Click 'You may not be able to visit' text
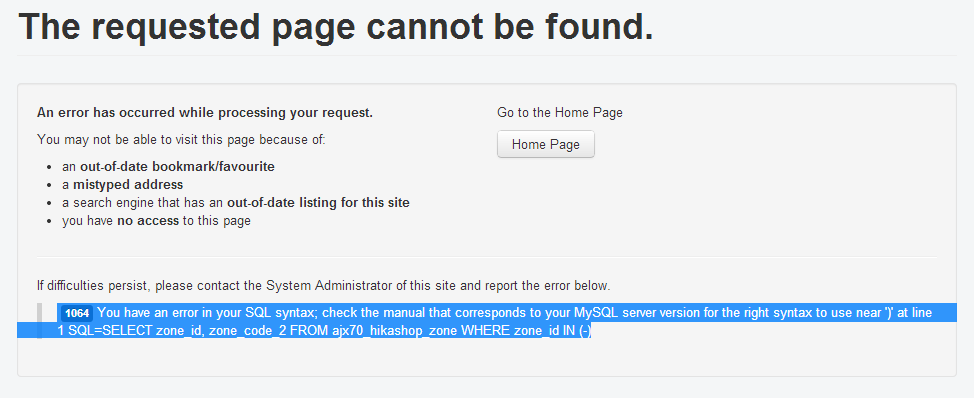 pos(181,140)
